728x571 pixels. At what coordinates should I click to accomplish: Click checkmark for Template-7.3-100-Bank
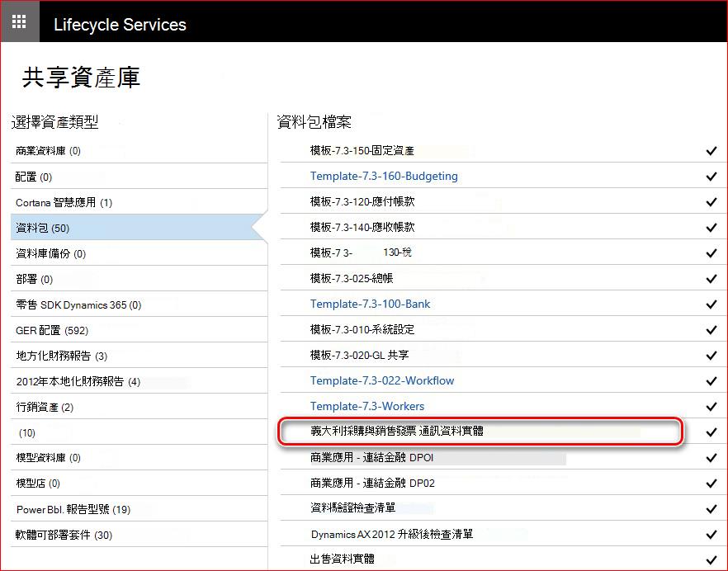point(711,304)
